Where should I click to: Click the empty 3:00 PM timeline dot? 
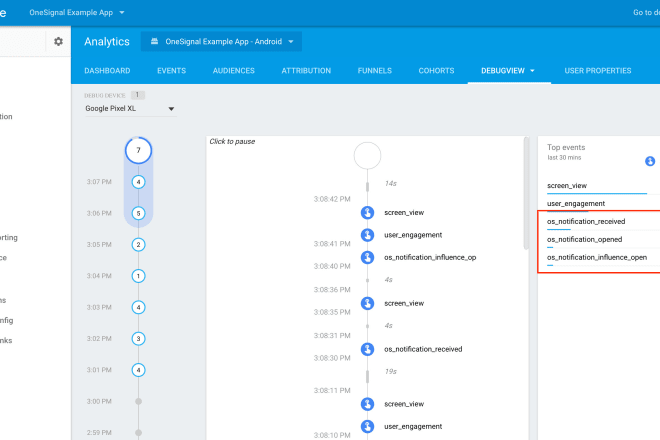click(x=138, y=401)
